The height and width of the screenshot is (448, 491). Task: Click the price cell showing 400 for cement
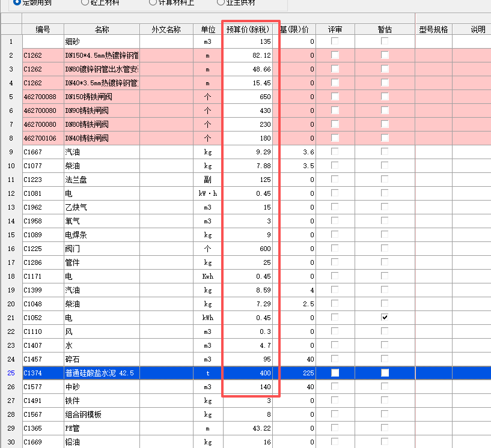tap(248, 373)
